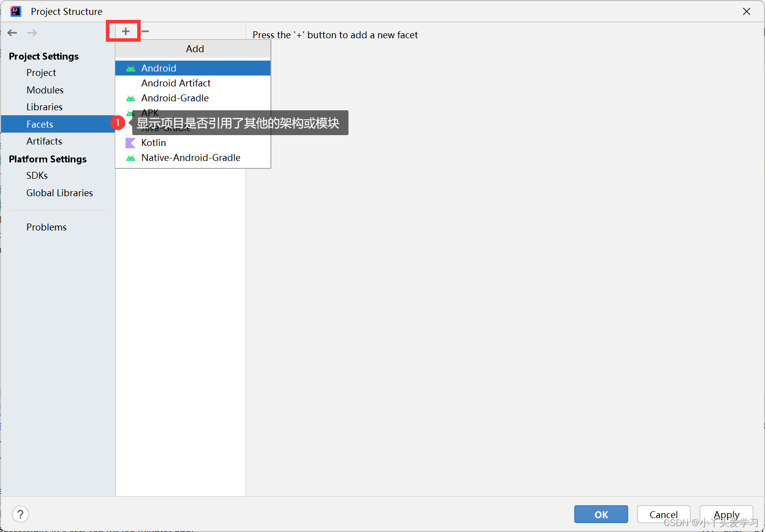The height and width of the screenshot is (532, 765).
Task: Choose Android Artifact in Add list
Action: pos(175,83)
